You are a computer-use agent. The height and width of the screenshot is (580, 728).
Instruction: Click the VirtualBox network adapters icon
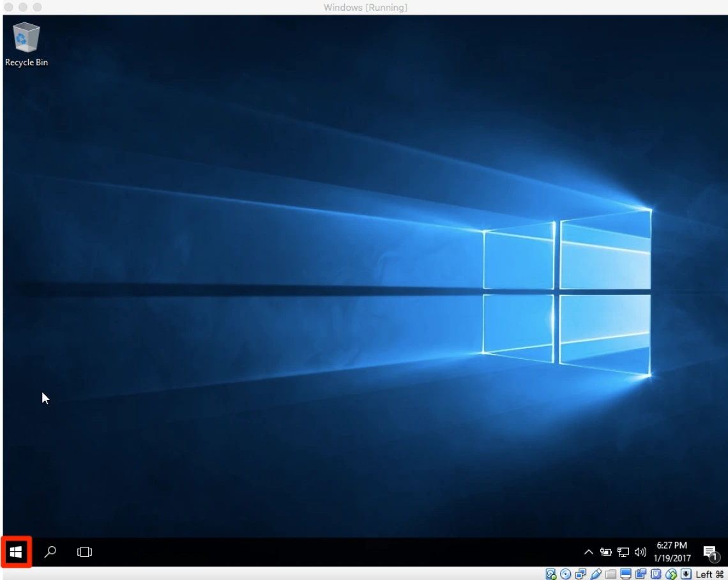pyautogui.click(x=580, y=574)
